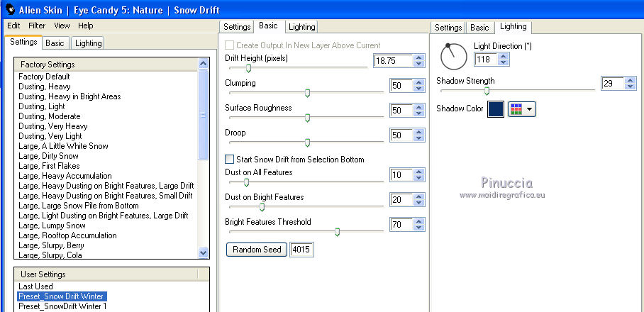The width and height of the screenshot is (644, 312).
Task: Select Large, A Little White Snow preset
Action: pyautogui.click(x=63, y=146)
